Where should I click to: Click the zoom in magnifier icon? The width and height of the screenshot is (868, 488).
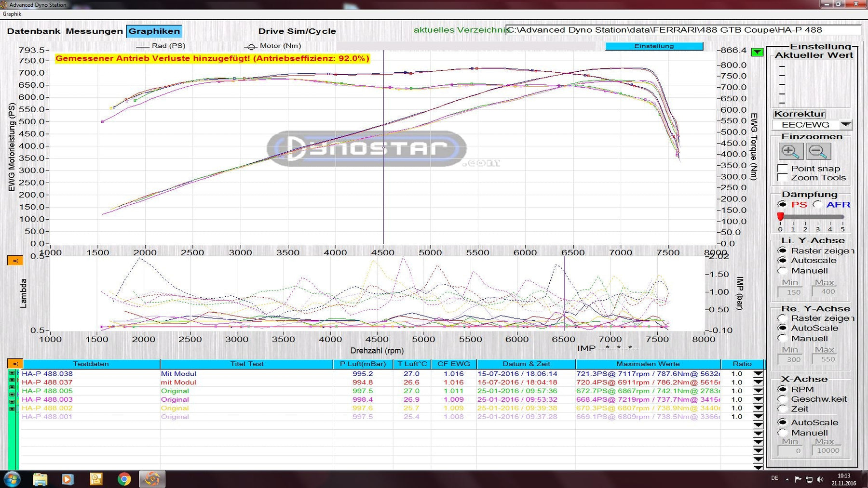tap(791, 151)
